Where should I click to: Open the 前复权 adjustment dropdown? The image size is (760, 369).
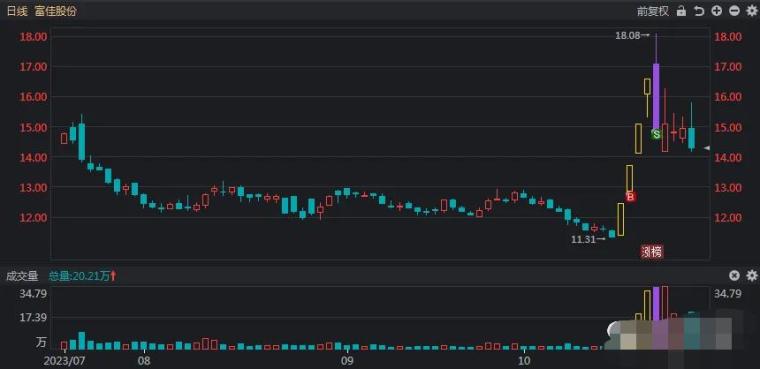pos(653,11)
